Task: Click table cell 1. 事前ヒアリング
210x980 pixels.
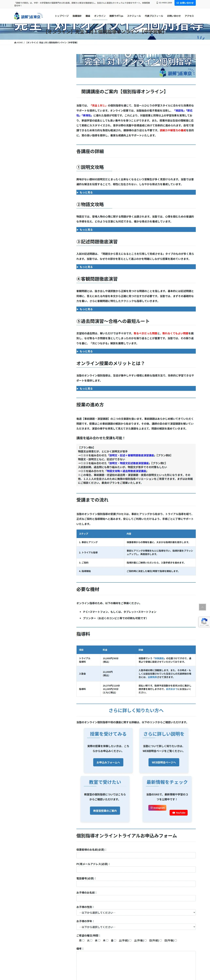Action: [100, 542]
